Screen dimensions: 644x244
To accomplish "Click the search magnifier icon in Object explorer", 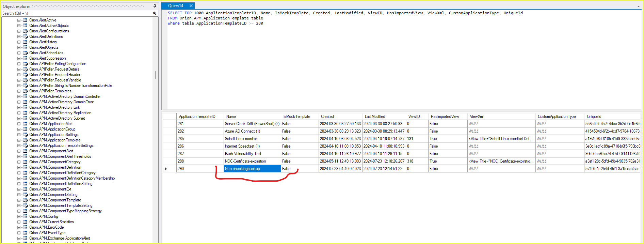I will click(155, 13).
